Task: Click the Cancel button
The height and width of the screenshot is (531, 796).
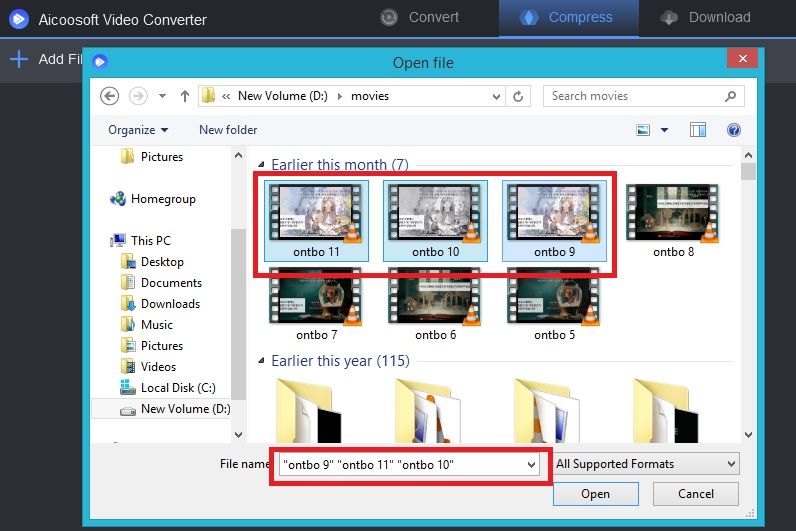Action: tap(695, 494)
